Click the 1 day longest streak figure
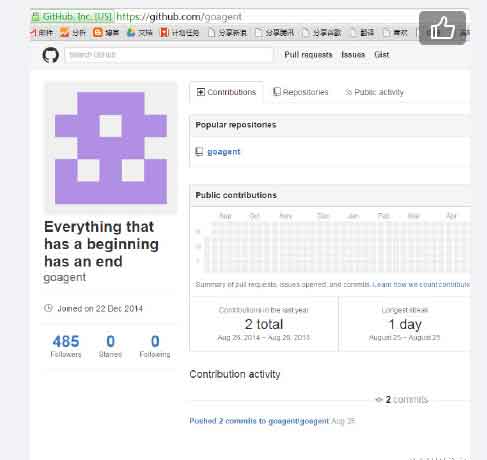This screenshot has height=460, width=487. pyautogui.click(x=405, y=324)
